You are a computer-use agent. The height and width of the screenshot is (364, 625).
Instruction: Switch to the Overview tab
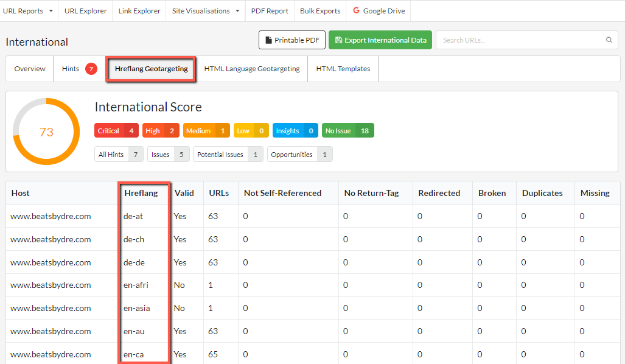coord(30,69)
